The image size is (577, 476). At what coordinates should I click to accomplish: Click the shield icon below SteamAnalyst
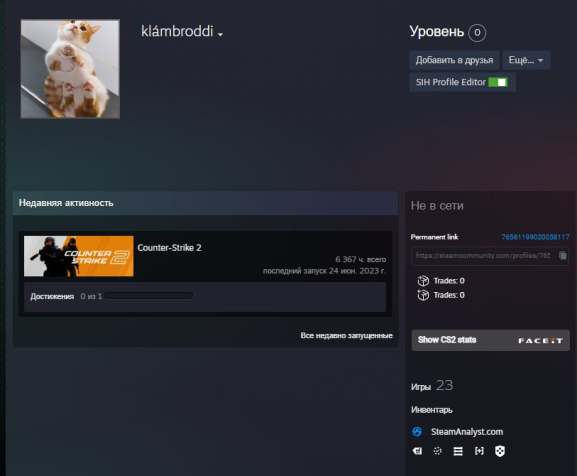500,451
